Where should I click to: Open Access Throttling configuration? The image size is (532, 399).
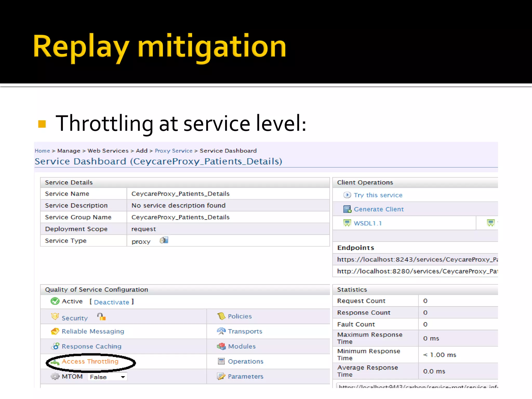point(90,361)
